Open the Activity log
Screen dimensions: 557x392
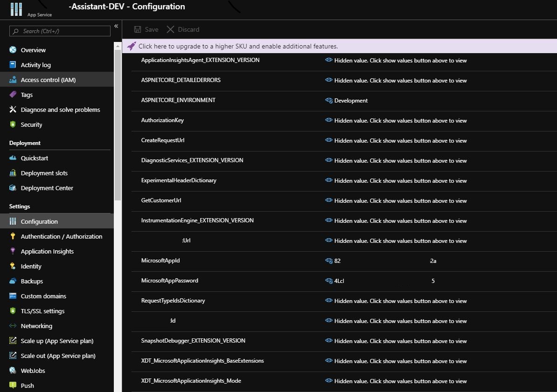tap(36, 65)
